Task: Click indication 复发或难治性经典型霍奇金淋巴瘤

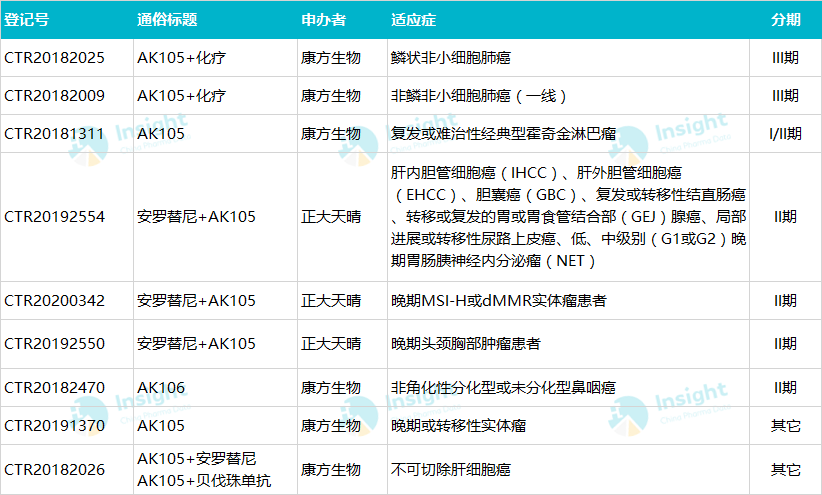Action: tap(503, 134)
